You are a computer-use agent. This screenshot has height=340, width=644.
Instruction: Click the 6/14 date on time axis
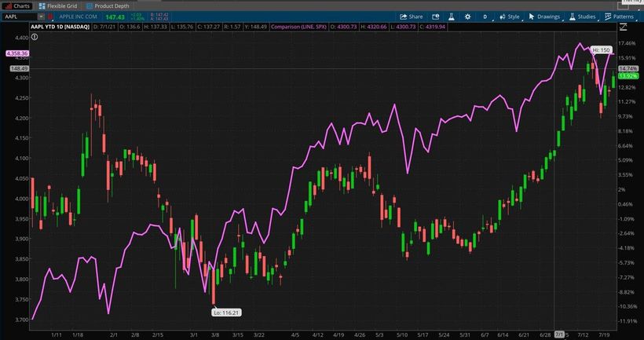point(502,335)
